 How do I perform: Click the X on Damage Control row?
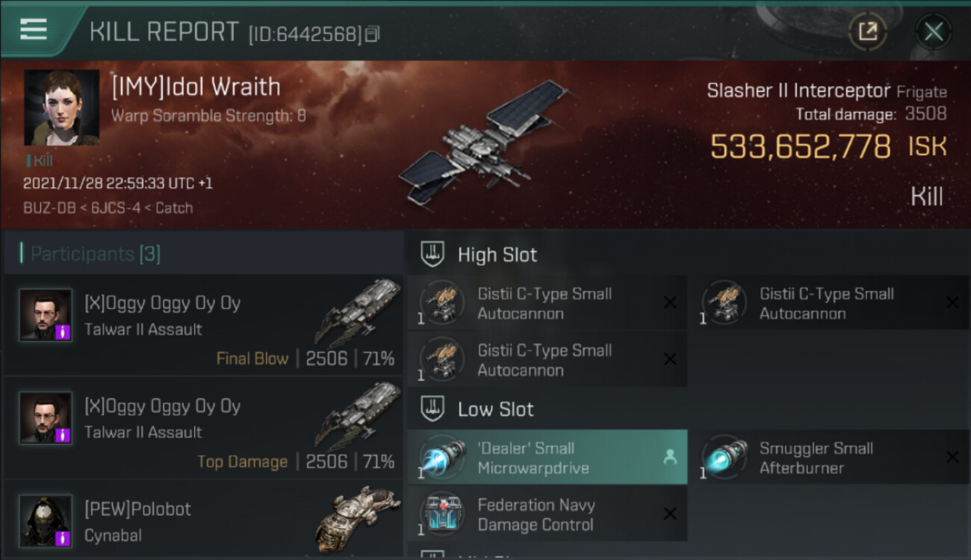click(x=670, y=514)
